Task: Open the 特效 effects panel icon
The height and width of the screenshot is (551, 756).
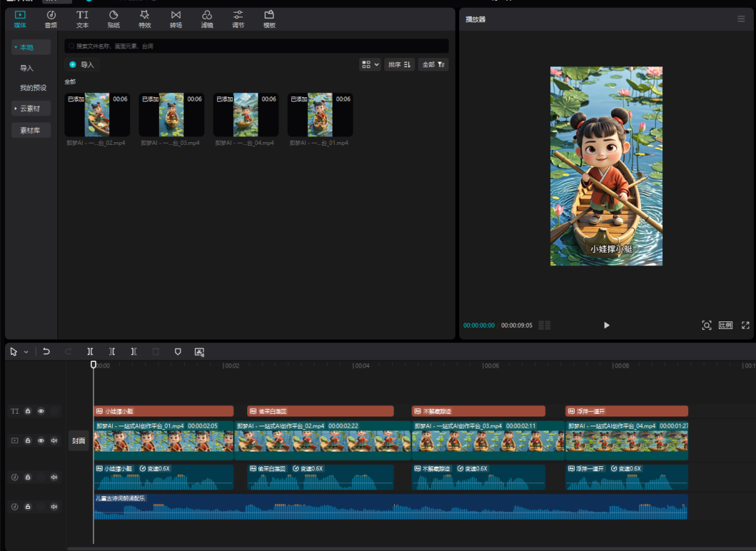Action: point(144,19)
